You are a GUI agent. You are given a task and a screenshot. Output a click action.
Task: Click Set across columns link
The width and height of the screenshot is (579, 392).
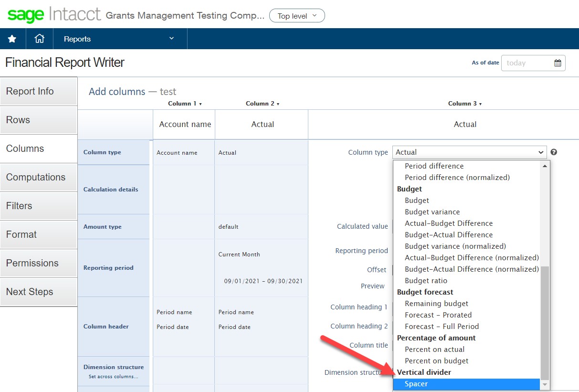(x=113, y=377)
